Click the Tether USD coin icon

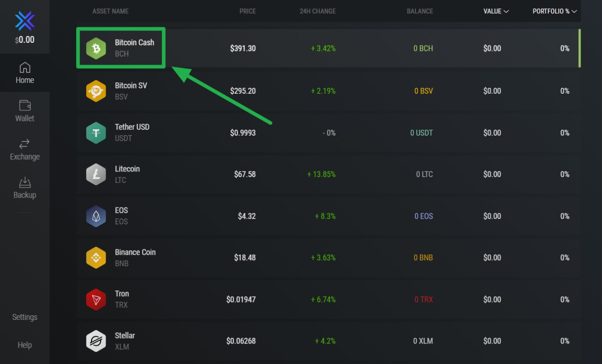(x=96, y=133)
